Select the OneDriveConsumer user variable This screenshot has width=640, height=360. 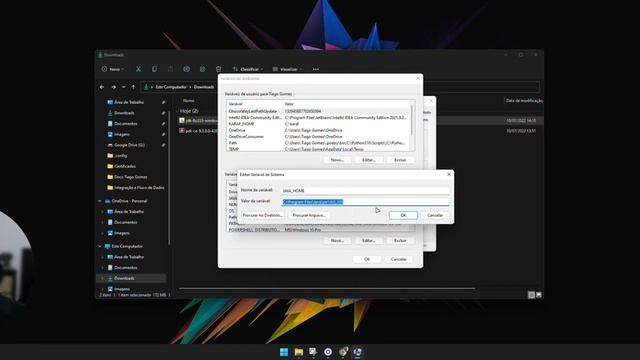[318, 137]
